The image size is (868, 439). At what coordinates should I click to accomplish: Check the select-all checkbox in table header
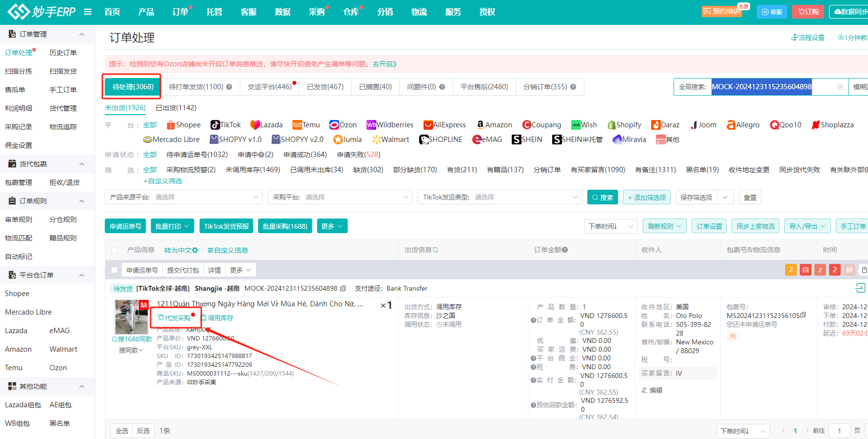[x=115, y=250]
